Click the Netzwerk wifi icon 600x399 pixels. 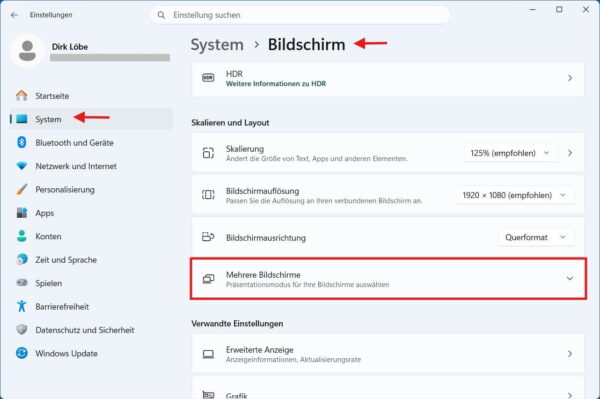[x=22, y=166]
